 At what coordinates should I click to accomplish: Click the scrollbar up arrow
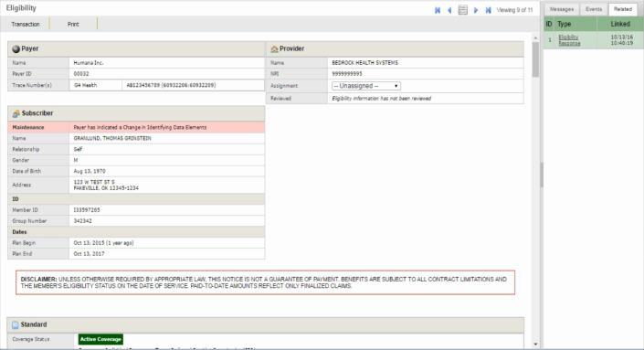pos(535,37)
